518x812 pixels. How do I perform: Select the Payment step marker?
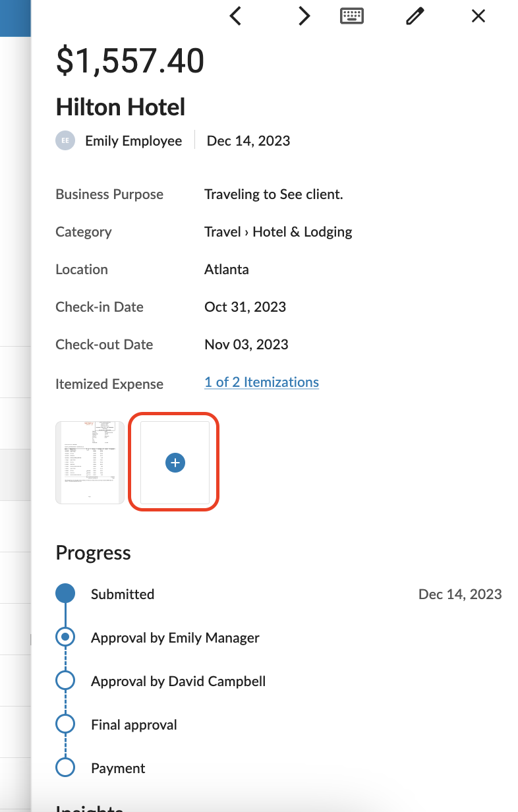65,768
